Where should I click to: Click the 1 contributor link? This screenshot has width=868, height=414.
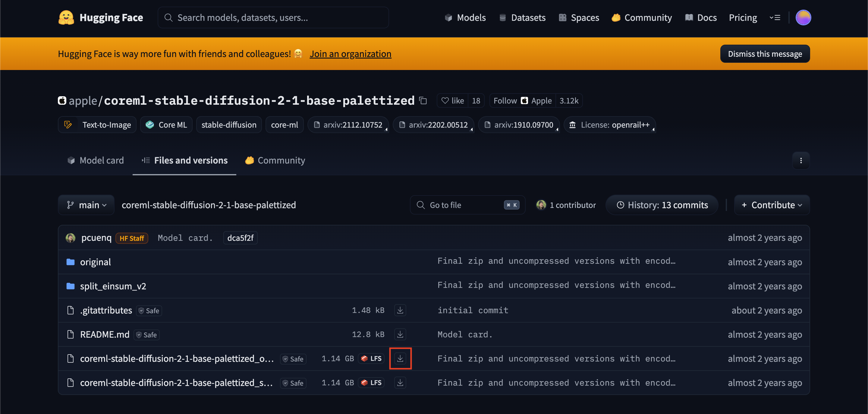573,205
